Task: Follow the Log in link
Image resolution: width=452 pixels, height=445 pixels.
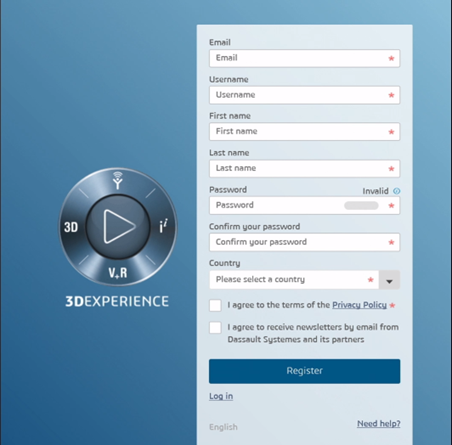Action: (x=221, y=396)
